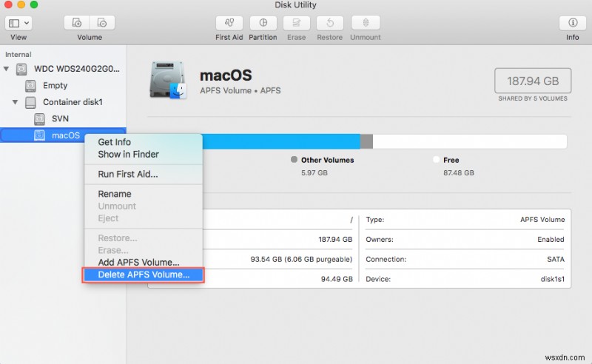The width and height of the screenshot is (592, 364).
Task: Click the Empty volume disk icon
Action: [30, 86]
